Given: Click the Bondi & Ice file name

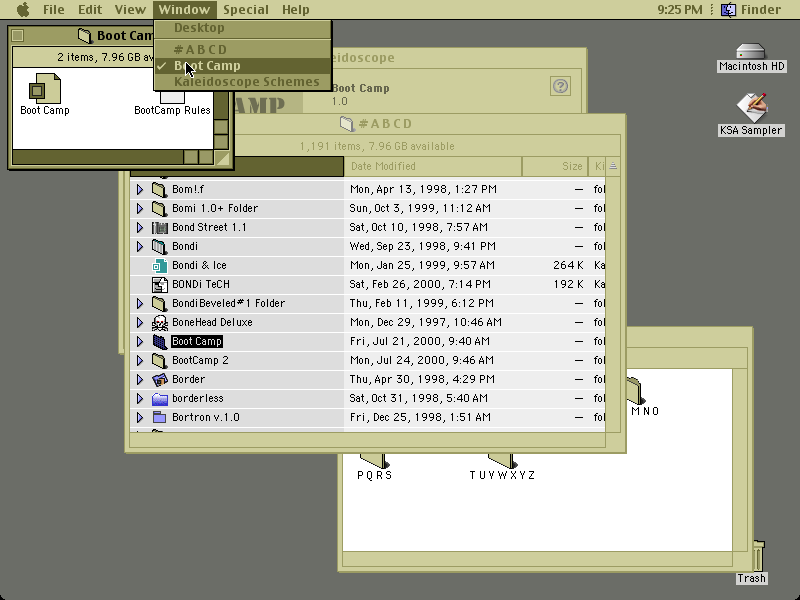Looking at the screenshot, I should pos(199,265).
